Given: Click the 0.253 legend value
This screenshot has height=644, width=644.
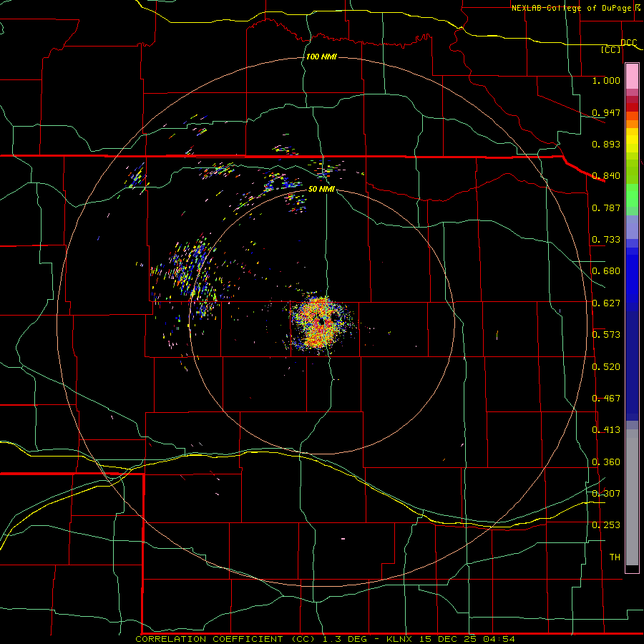Looking at the screenshot, I should tap(606, 525).
